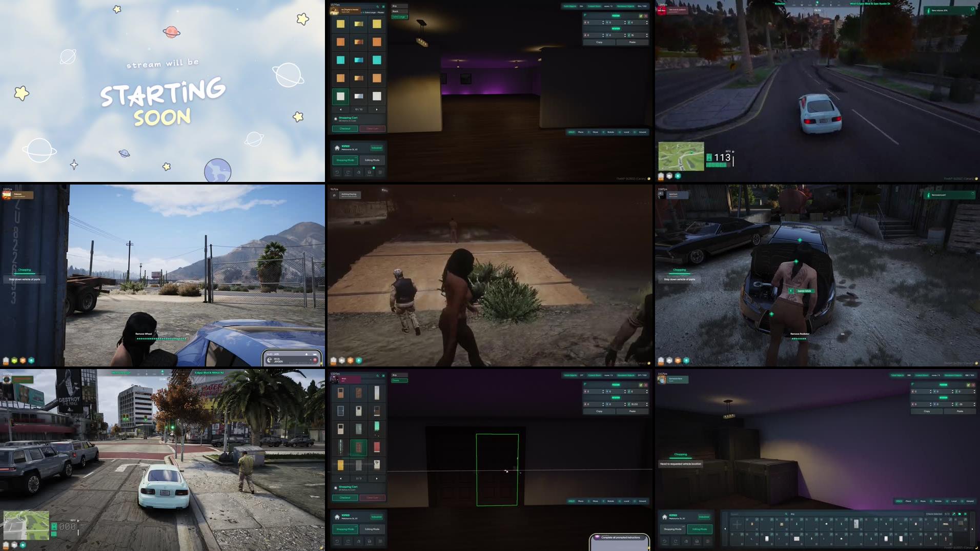
Task: Open the Extra Large size filter dropdown
Action: tap(400, 17)
